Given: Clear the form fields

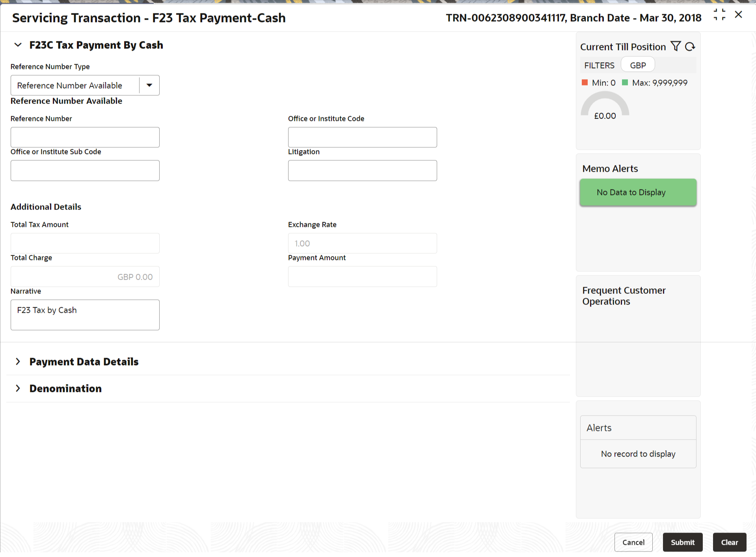Looking at the screenshot, I should click(x=730, y=542).
